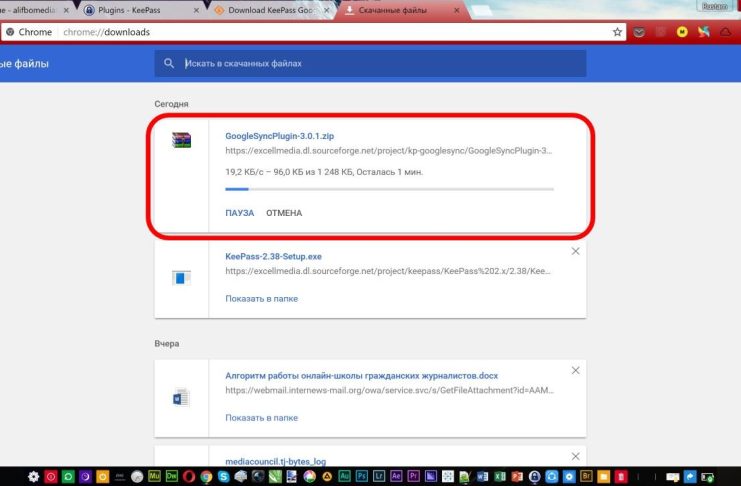Click the GoogleSyncPlugin download progress bar

389,189
